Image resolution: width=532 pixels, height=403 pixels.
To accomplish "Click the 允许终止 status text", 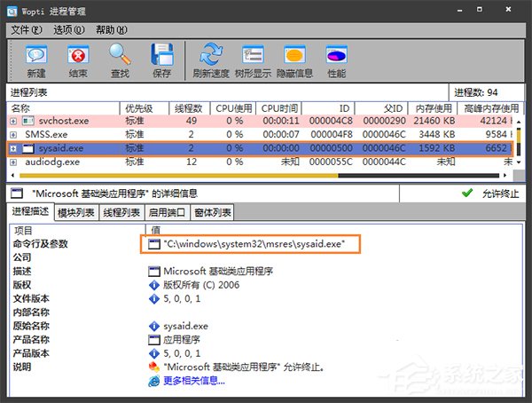I will coord(500,194).
